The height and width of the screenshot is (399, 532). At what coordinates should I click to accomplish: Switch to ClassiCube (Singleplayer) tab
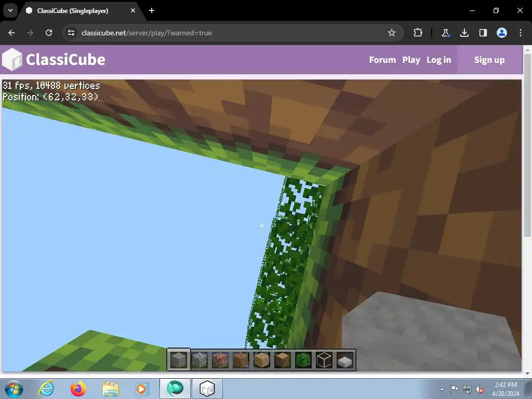coord(73,10)
